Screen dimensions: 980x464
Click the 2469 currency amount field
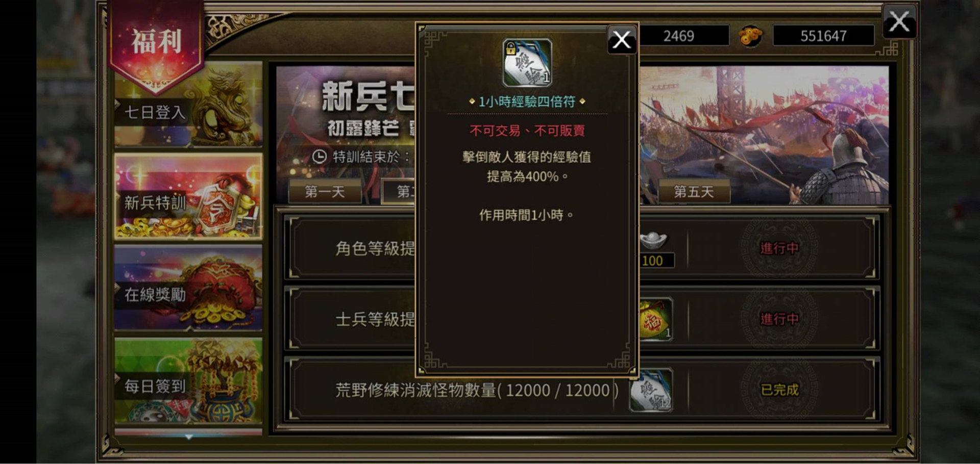[683, 36]
